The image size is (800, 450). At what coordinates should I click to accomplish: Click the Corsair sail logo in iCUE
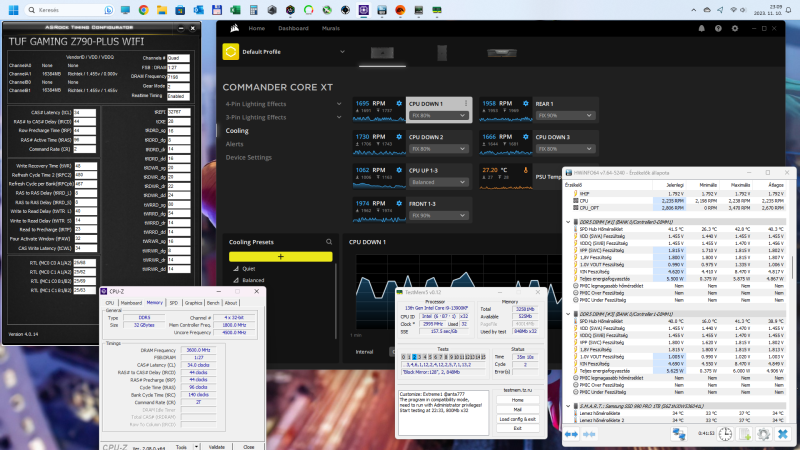coord(235,29)
